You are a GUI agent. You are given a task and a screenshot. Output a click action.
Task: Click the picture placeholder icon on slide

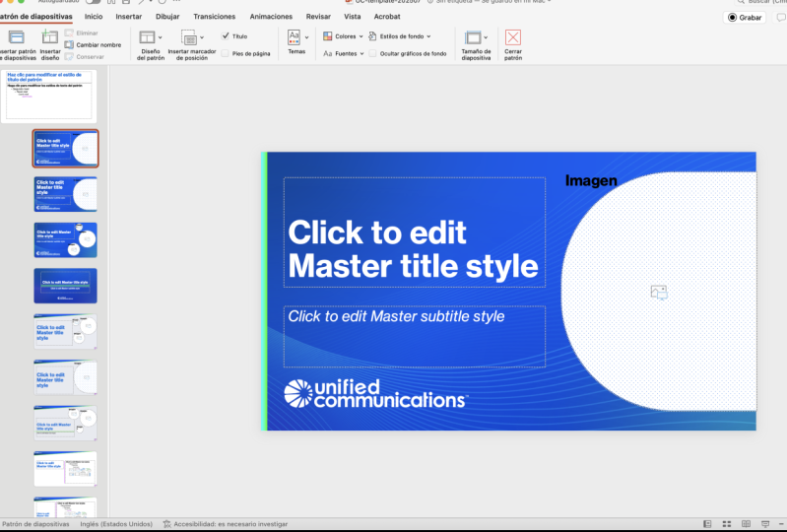pos(659,292)
